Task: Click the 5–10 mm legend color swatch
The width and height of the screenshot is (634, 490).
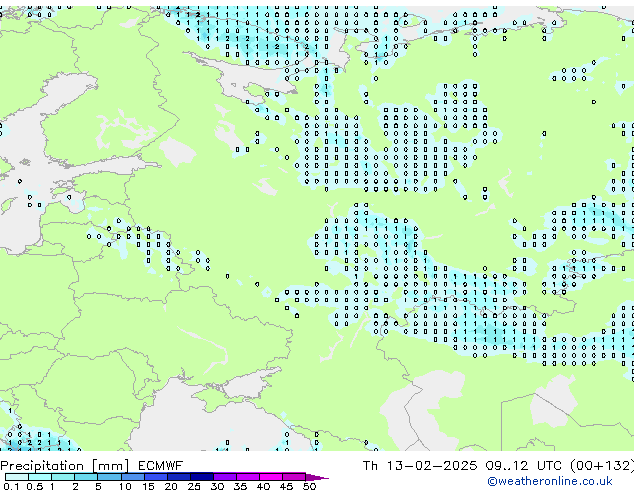Action: click(x=109, y=477)
